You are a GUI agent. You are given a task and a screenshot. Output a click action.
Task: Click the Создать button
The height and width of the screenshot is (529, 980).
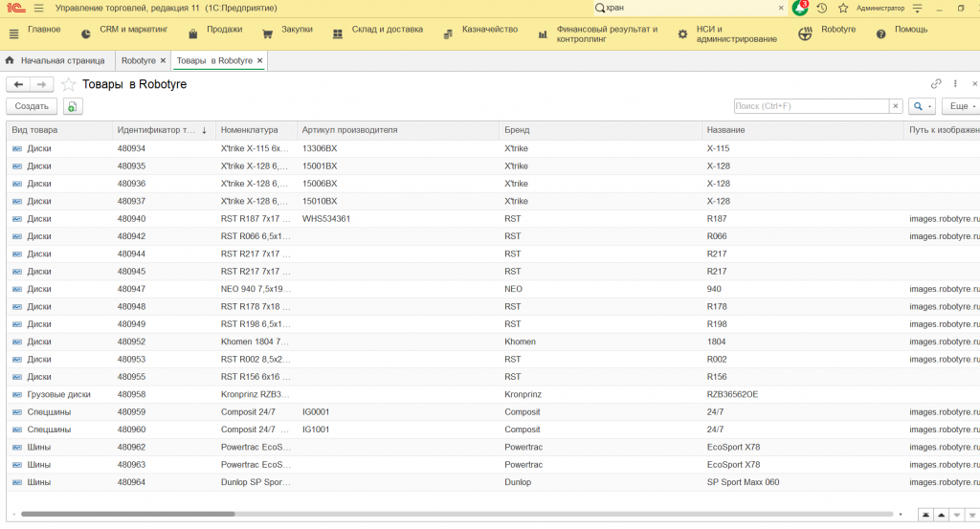click(32, 106)
